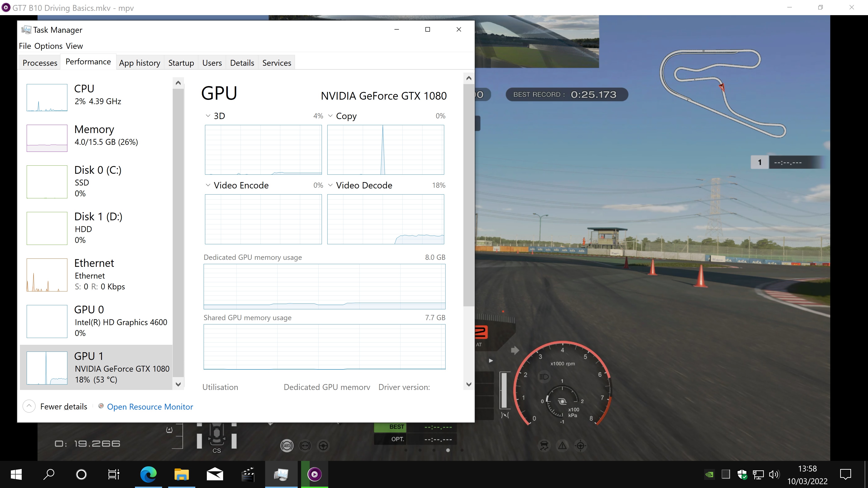Click the Dedicated GPU memory usage graph

coord(324,286)
